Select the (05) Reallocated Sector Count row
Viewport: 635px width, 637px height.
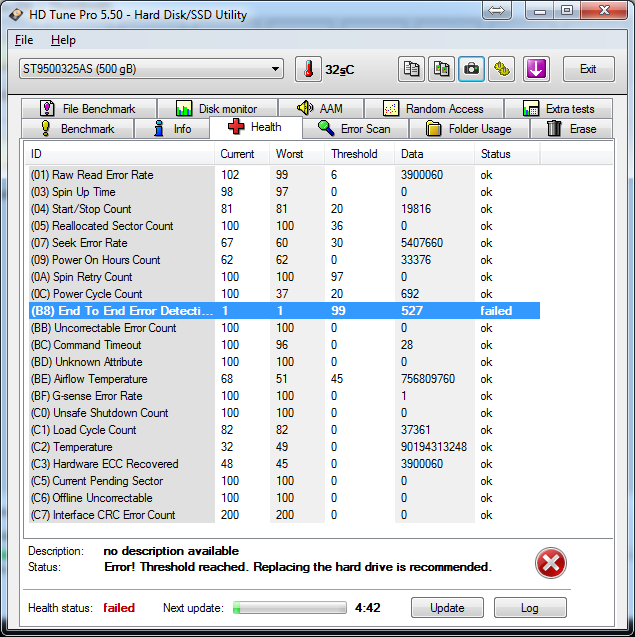pyautogui.click(x=284, y=226)
